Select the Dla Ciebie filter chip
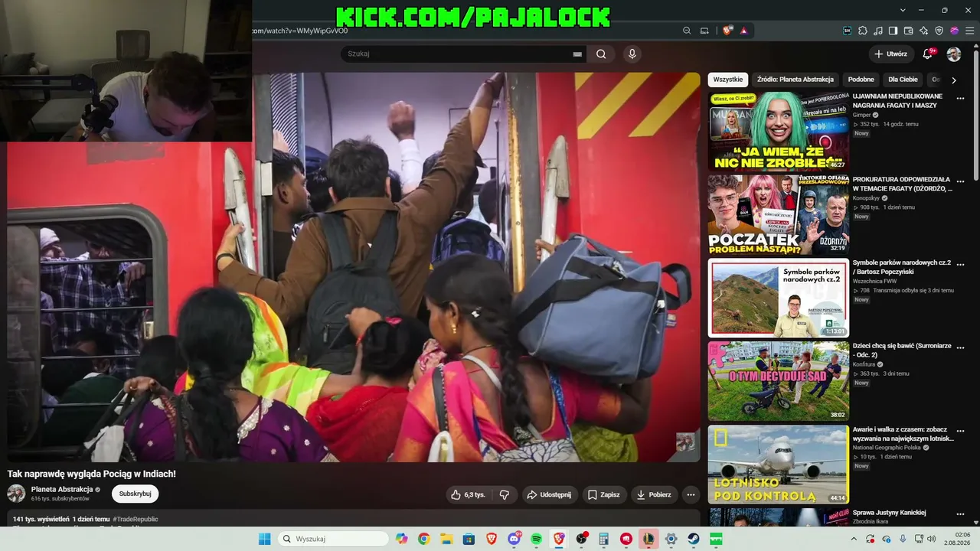 click(903, 80)
